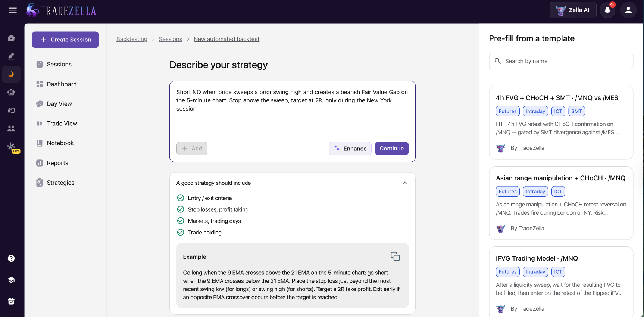Click Intraday tag on iFVG template
Screen dimensions: 644x317
tap(535, 272)
